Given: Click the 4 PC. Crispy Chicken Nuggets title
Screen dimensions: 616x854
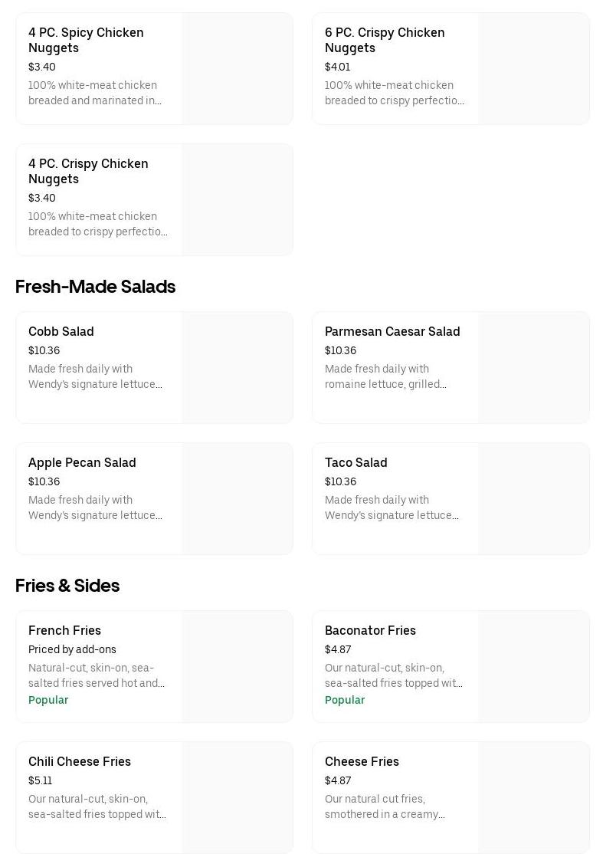Looking at the screenshot, I should 88,171.
